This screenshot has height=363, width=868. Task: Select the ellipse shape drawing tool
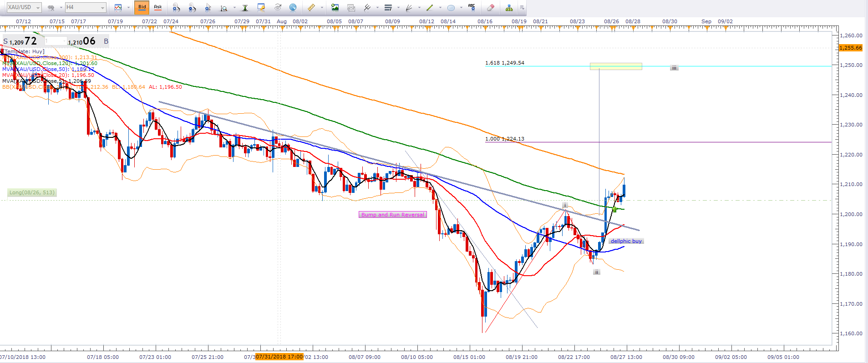point(451,7)
